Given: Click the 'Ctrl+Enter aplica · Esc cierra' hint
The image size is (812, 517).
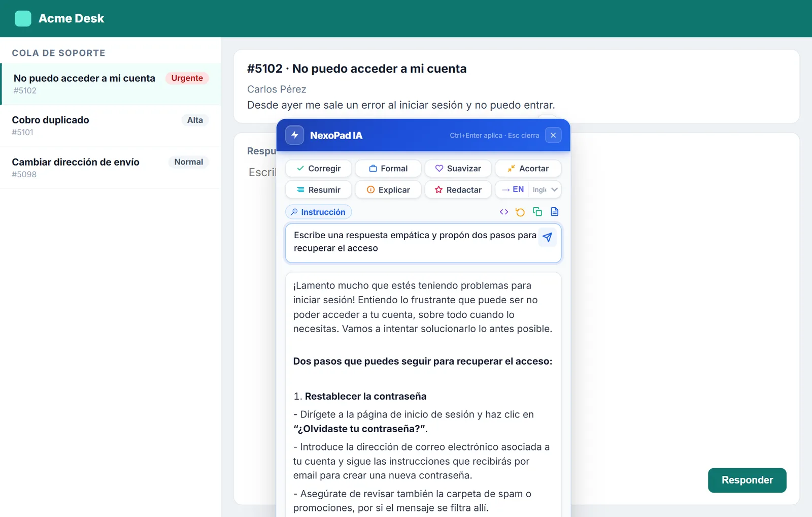Looking at the screenshot, I should (494, 136).
